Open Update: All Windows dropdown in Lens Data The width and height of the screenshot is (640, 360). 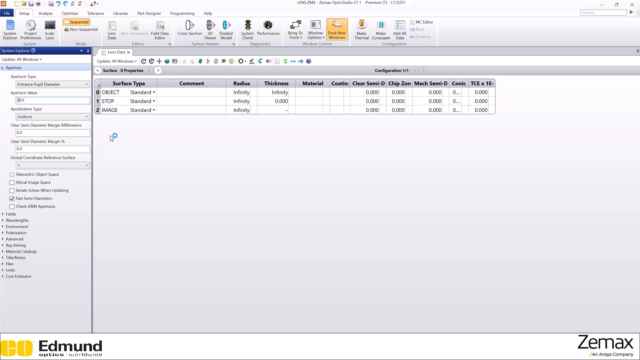point(117,61)
